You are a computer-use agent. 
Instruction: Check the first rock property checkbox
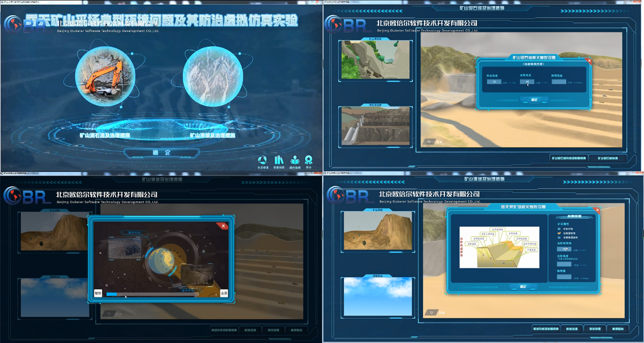click(560, 228)
